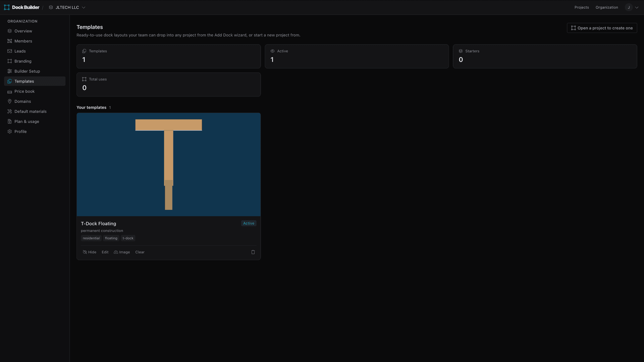Screen dimensions: 644x362
Task: Click the permanent construction description
Action: 102,231
